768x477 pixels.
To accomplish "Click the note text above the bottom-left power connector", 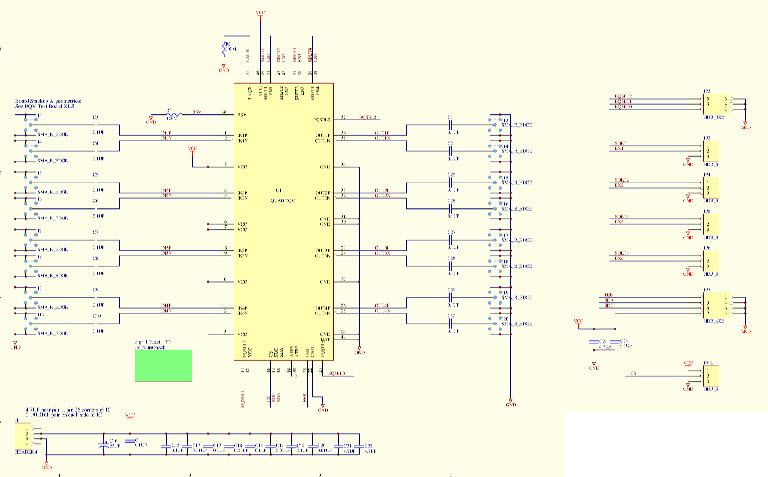I will pyautogui.click(x=67, y=412).
